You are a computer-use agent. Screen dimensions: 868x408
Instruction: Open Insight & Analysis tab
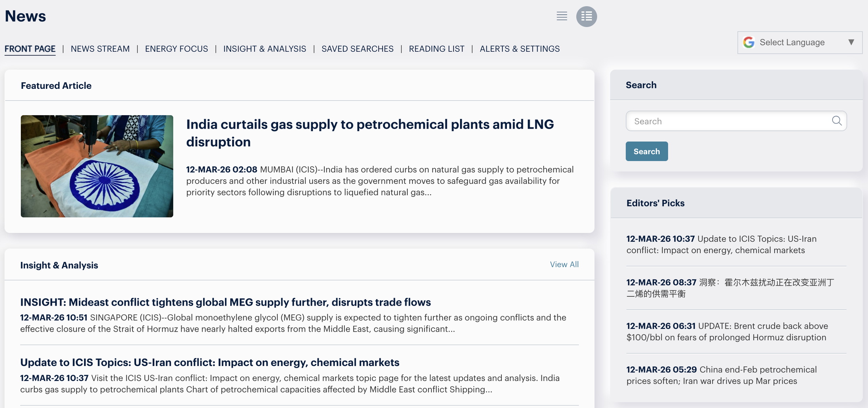tap(265, 49)
